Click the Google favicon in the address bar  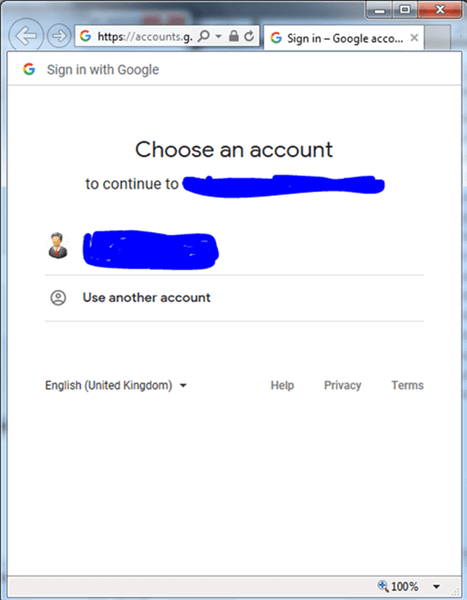point(85,36)
